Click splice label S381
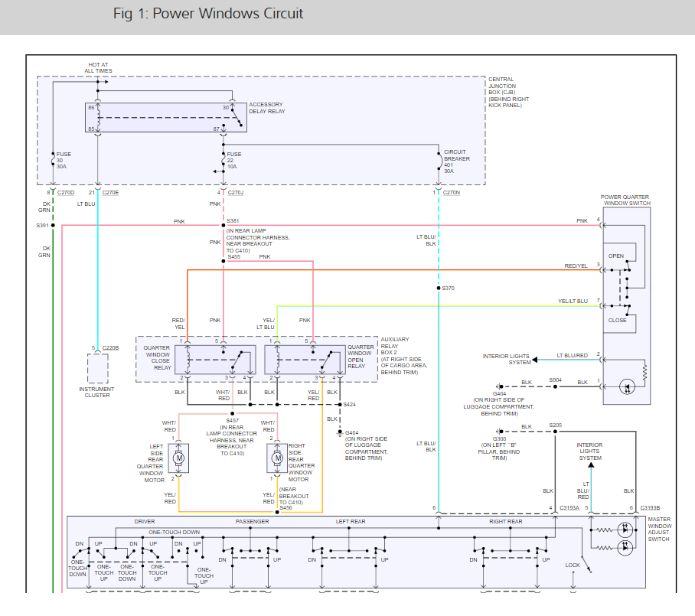This screenshot has height=616, width=695. [233, 220]
